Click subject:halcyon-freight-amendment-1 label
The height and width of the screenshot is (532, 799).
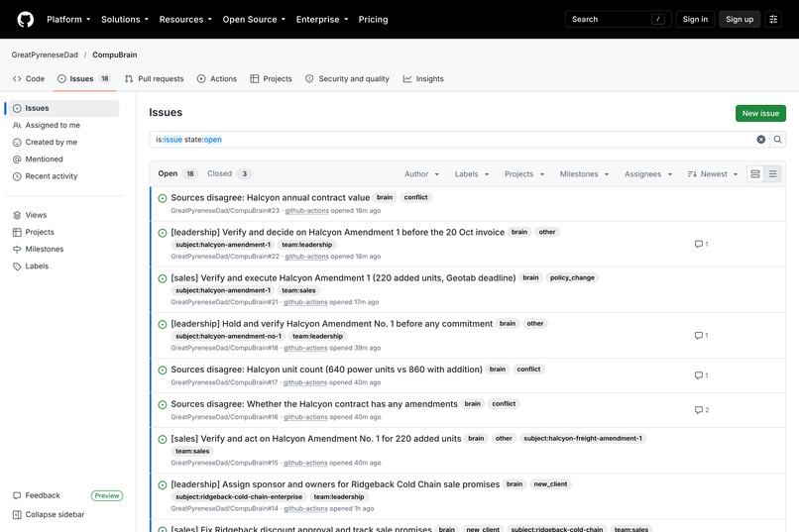point(583,438)
